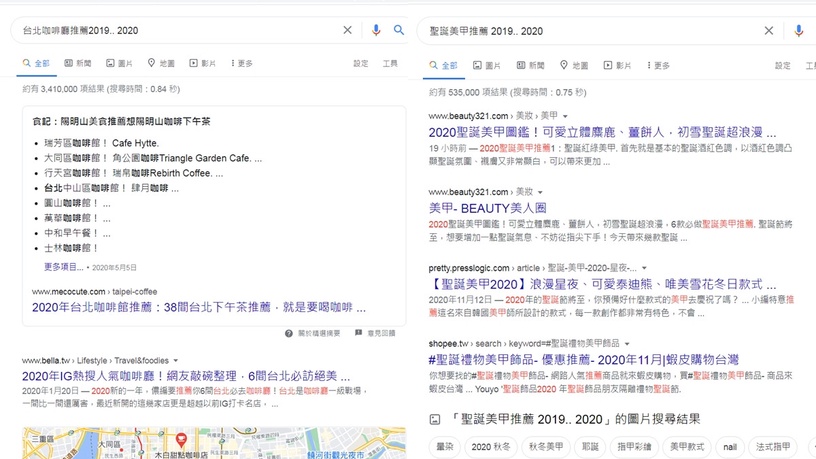Screen dimensions: 816x459
Task: Select the 暈染 image filter chip
Action: click(x=445, y=447)
